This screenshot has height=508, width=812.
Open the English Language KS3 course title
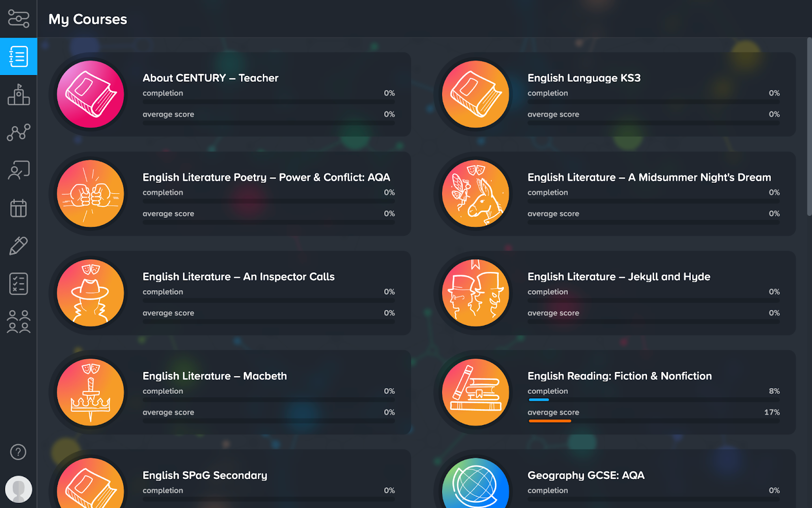coord(584,78)
